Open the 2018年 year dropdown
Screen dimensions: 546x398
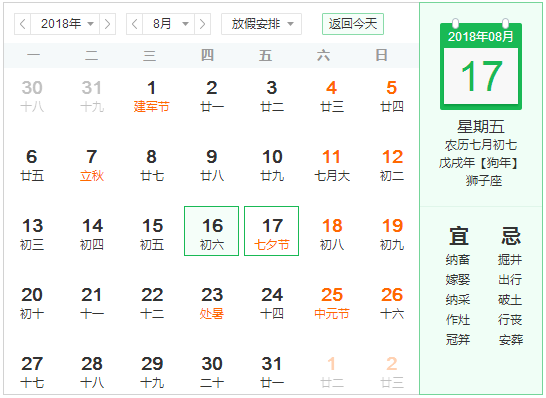click(x=65, y=24)
